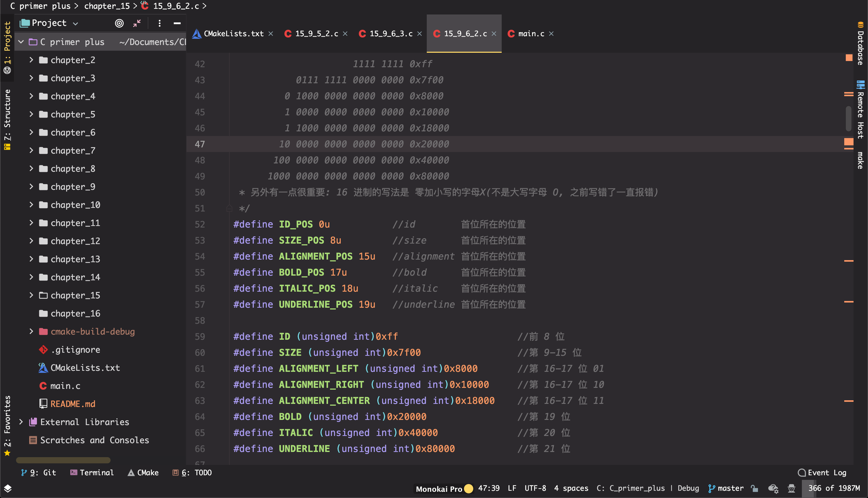This screenshot has width=868, height=498.
Task: Toggle the Structure tool window
Action: click(7, 118)
